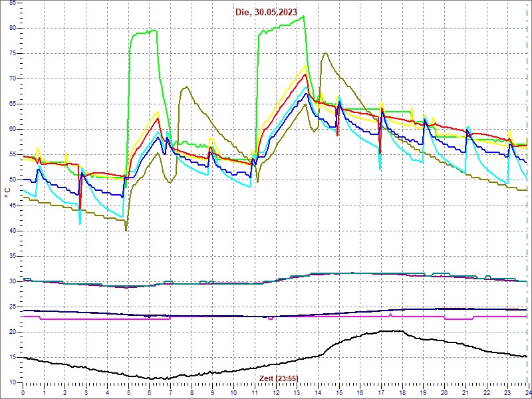Click hour 3 on the time axis
This screenshot has height=399, width=532.
click(x=86, y=391)
